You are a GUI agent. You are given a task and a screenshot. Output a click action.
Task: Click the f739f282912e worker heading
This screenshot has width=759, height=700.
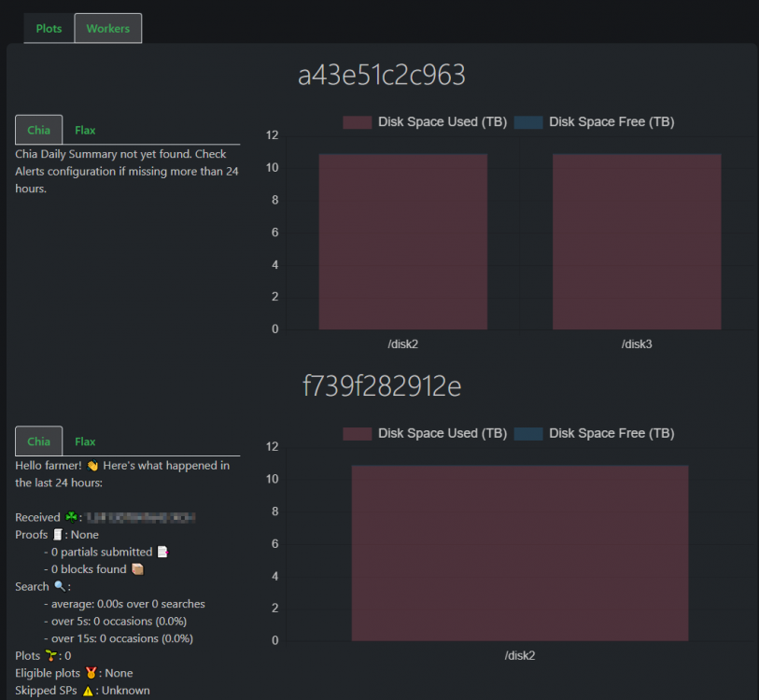[x=382, y=386]
